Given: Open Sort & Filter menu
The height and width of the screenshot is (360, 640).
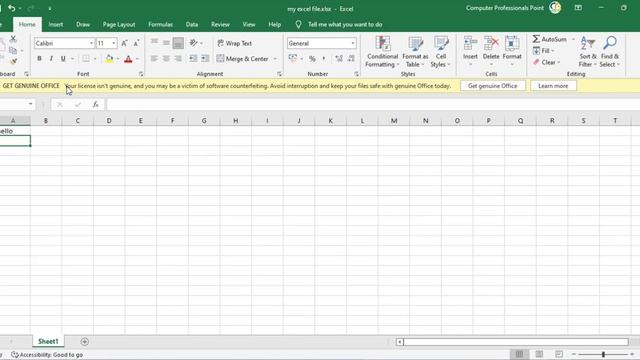Looking at the screenshot, I should [x=588, y=52].
